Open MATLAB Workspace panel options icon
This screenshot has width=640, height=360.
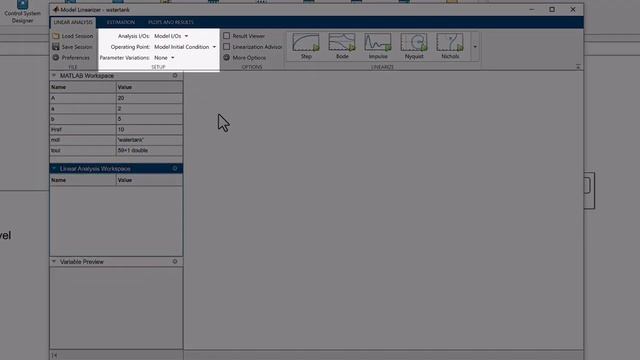tap(175, 76)
